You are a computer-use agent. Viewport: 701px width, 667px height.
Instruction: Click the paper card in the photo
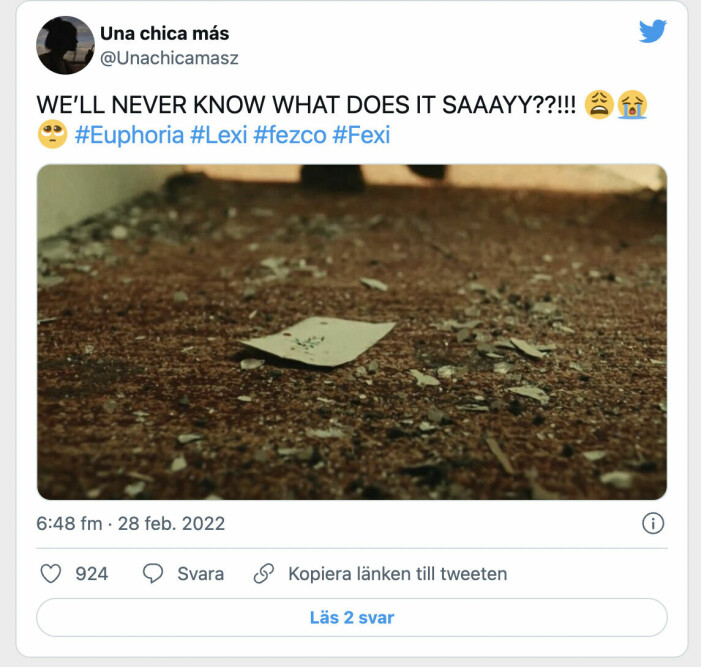[x=319, y=341]
